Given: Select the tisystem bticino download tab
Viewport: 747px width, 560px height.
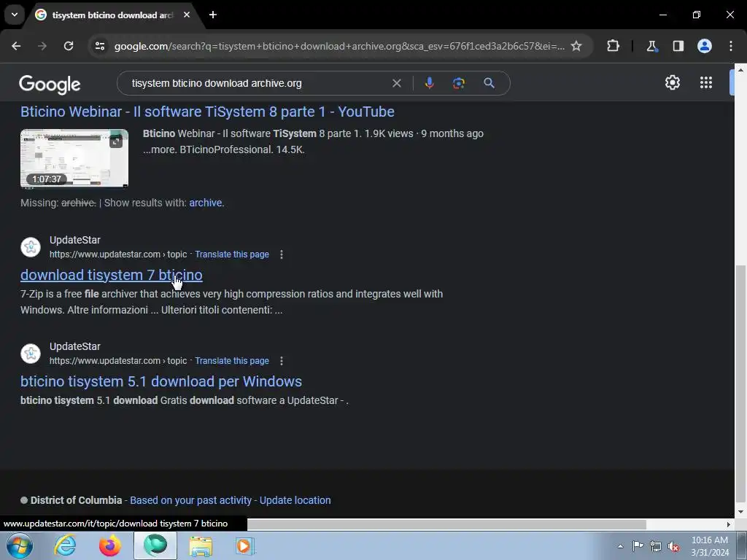Looking at the screenshot, I should click(x=112, y=15).
